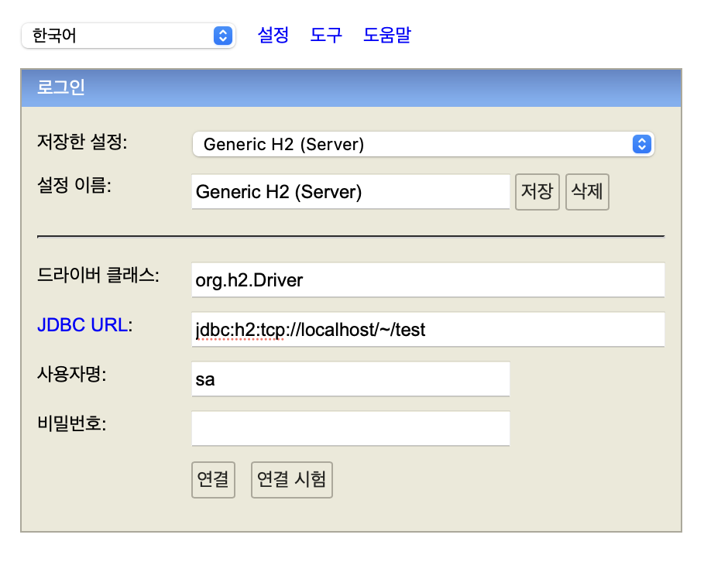
Task: Click the 설정 이름: label
Action: [74, 186]
